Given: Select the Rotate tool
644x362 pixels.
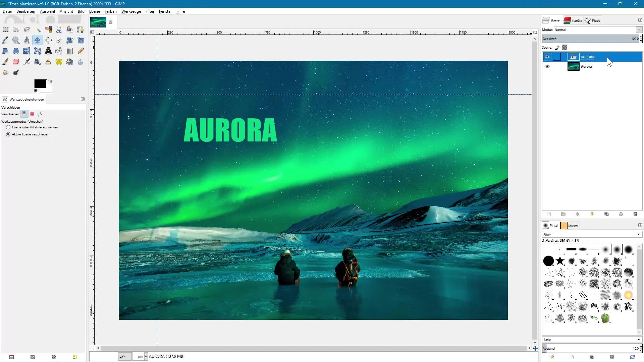Looking at the screenshot, I should pyautogui.click(x=70, y=40).
